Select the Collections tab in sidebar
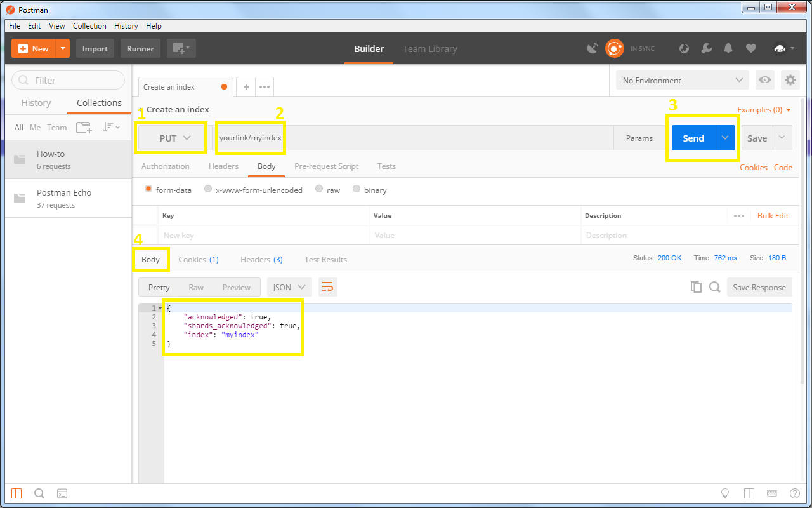 pos(99,103)
